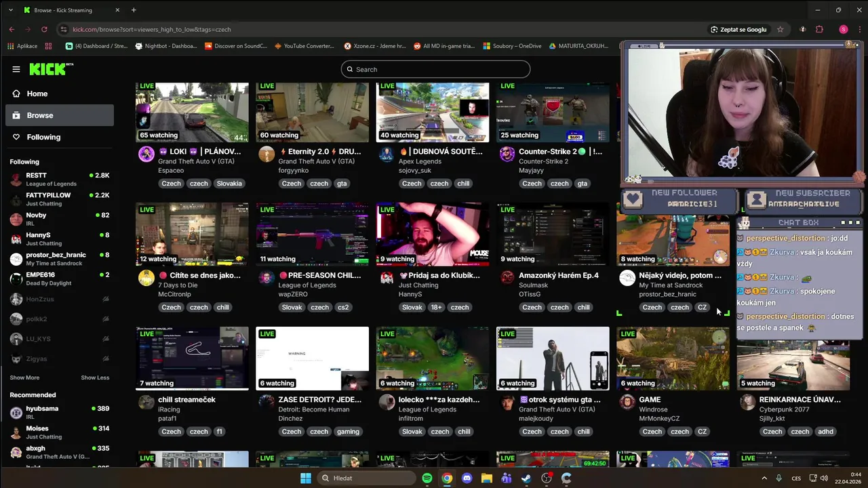This screenshot has height=488, width=868.
Task: Open Discord from taskbar
Action: tap(467, 479)
